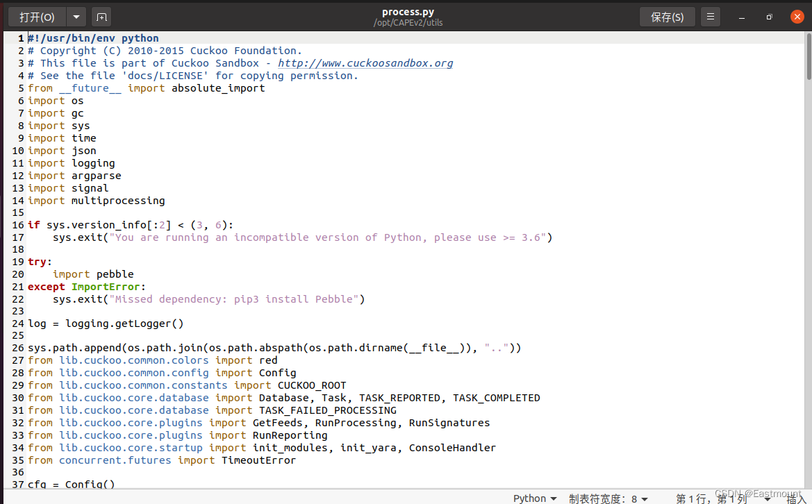The height and width of the screenshot is (504, 812).
Task: Click the 'import pebble' line
Action: coord(93,274)
